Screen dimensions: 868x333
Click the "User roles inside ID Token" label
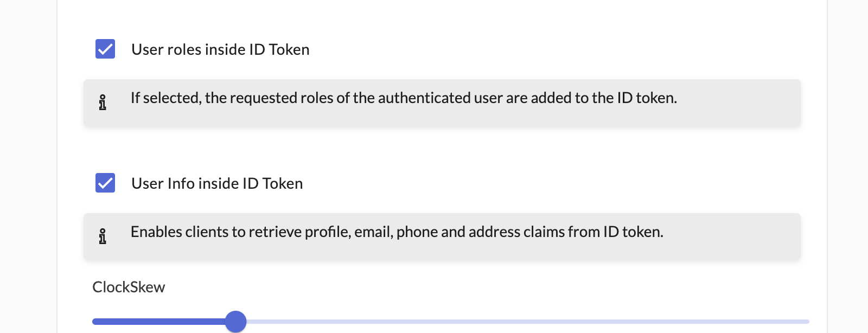pyautogui.click(x=220, y=49)
